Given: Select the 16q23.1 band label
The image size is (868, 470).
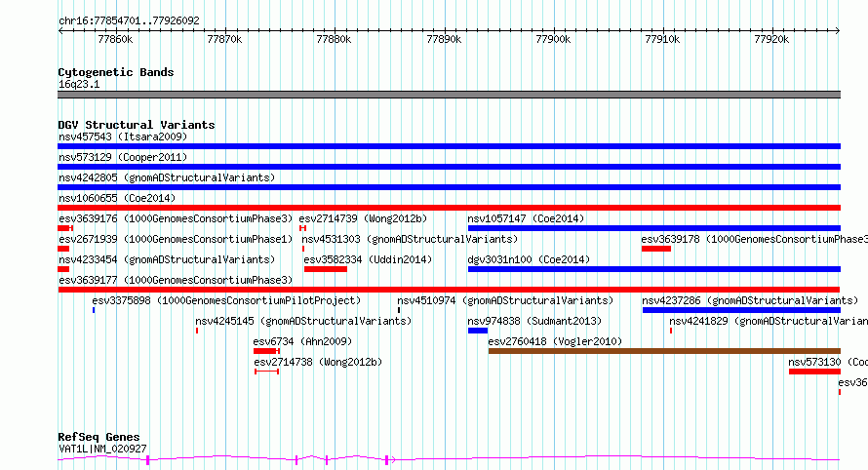Looking at the screenshot, I should tap(79, 84).
